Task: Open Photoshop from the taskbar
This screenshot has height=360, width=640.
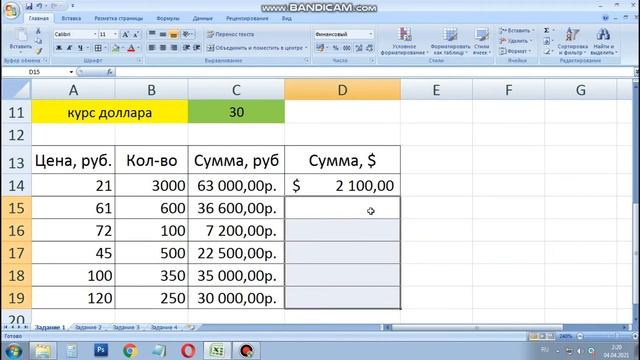Action: [x=101, y=350]
